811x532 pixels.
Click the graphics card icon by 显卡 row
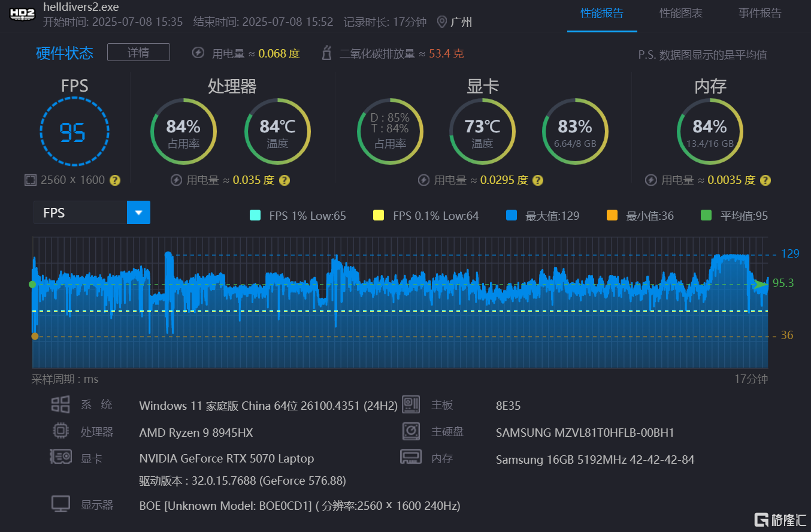click(x=60, y=457)
